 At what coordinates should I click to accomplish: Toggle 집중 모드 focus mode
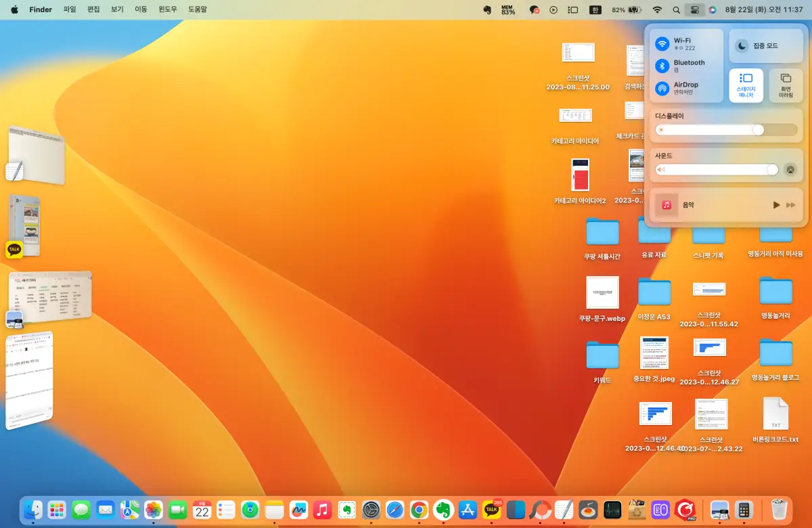[x=766, y=46]
